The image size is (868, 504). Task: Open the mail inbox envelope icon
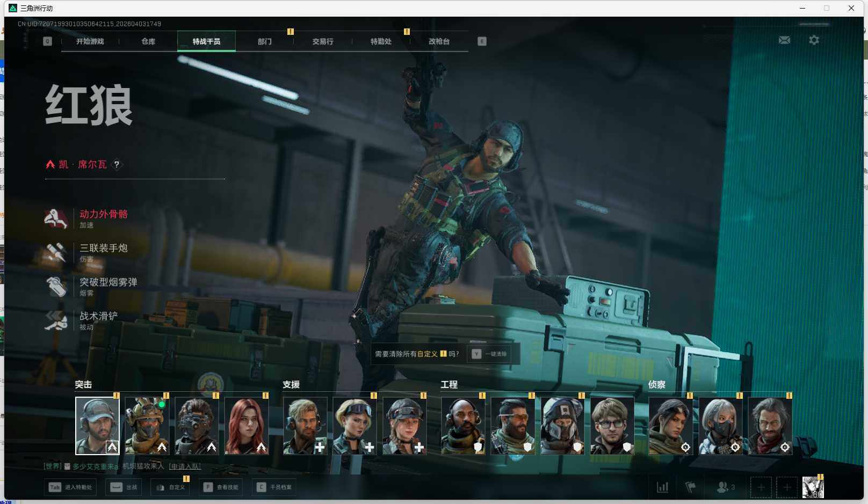pyautogui.click(x=784, y=40)
